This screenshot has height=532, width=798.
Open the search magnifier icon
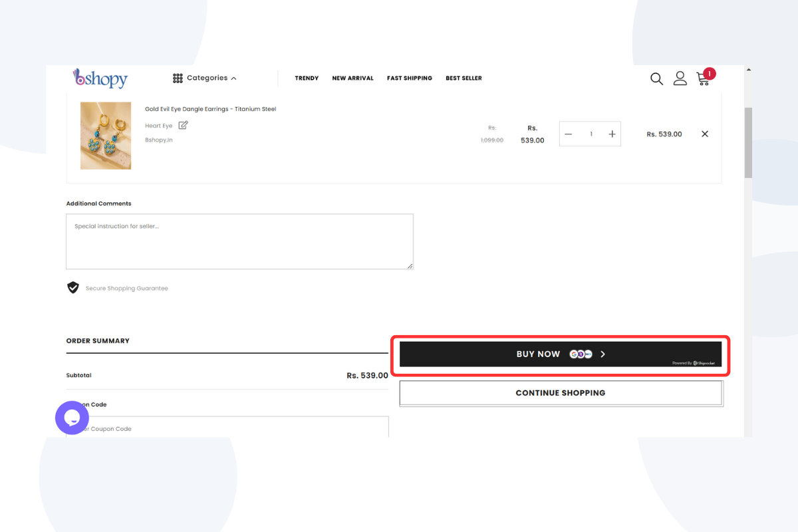(x=656, y=78)
